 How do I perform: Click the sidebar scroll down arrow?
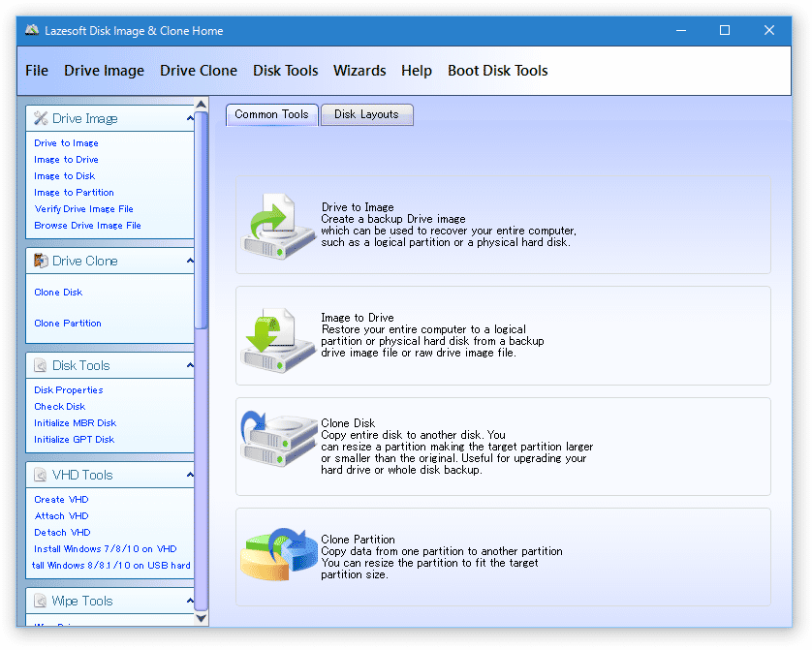[x=201, y=618]
